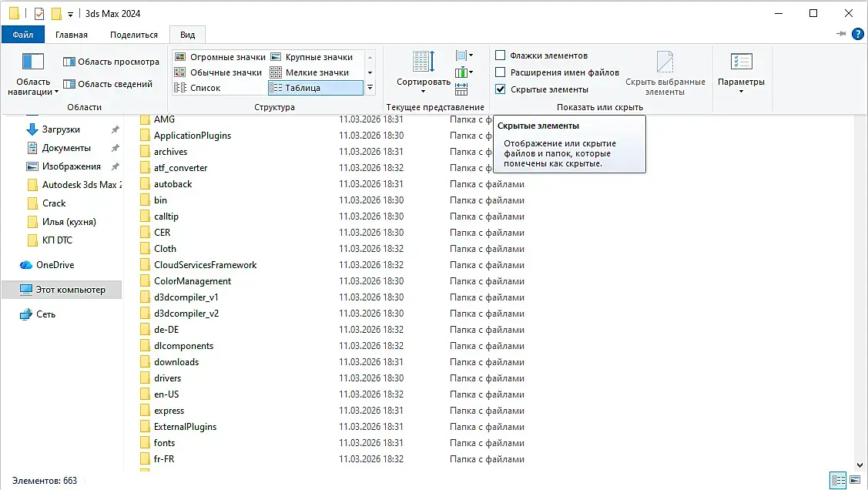The image size is (868, 490).
Task: Click the pin ribbon icon near help
Action: (841, 35)
